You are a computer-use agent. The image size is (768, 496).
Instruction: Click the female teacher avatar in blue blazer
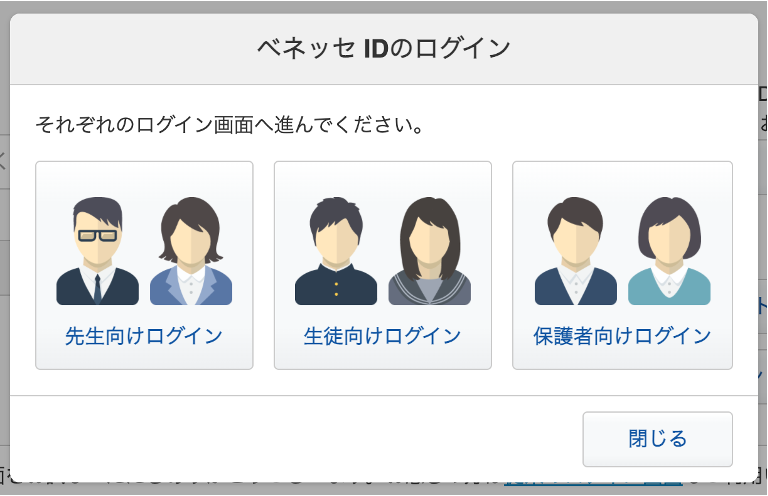point(191,251)
